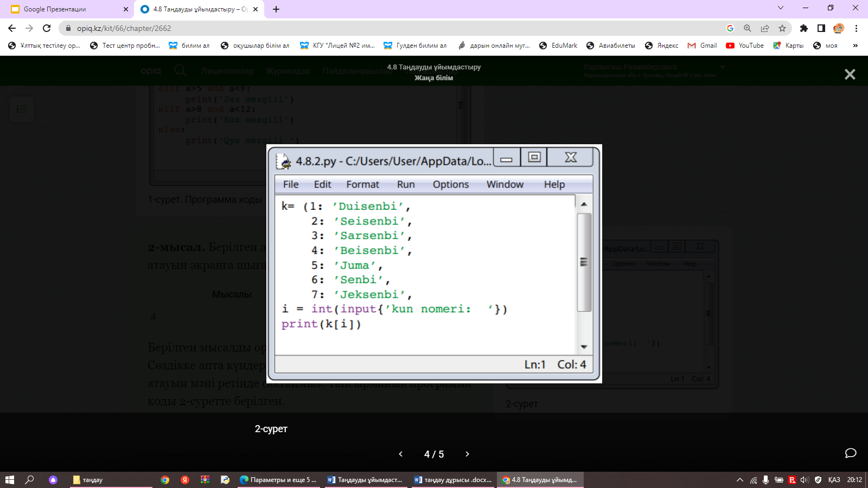Open the оқушылар білім ал bookmark

255,46
